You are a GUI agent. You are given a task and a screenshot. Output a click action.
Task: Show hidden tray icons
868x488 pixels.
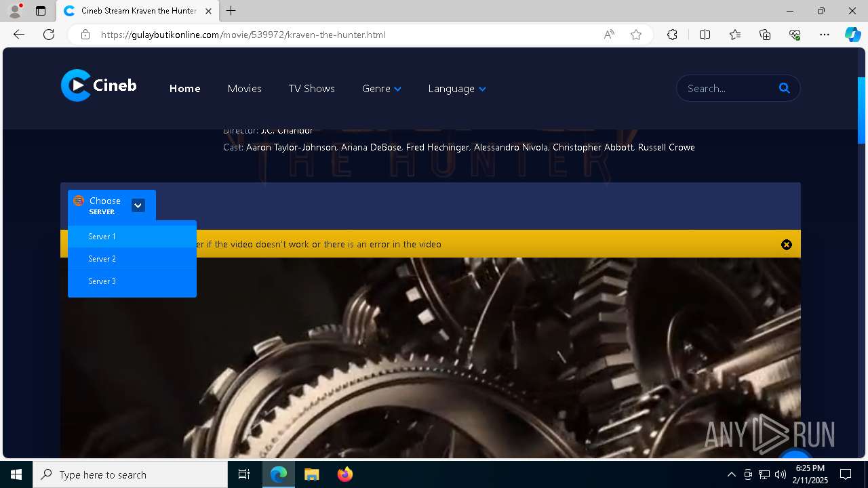point(731,474)
